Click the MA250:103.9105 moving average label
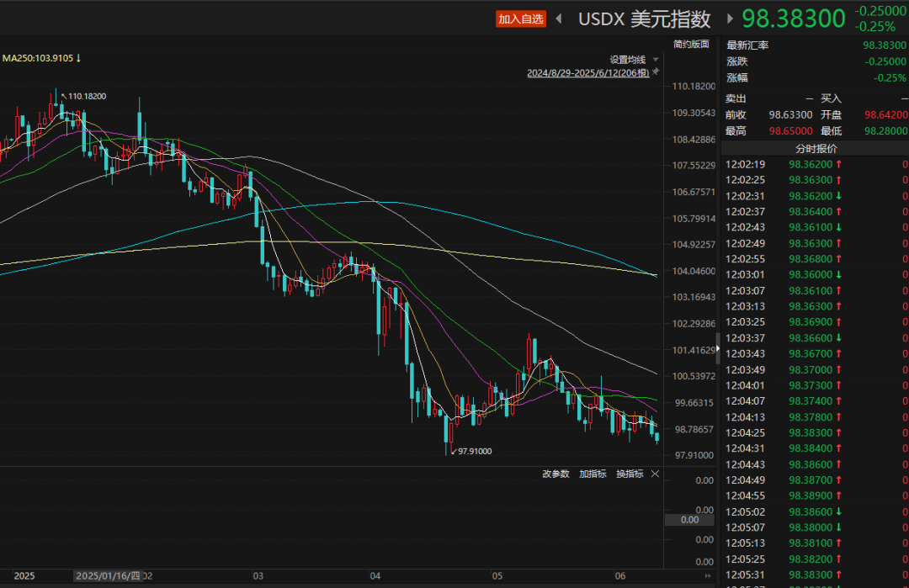The height and width of the screenshot is (588, 909). [40, 58]
